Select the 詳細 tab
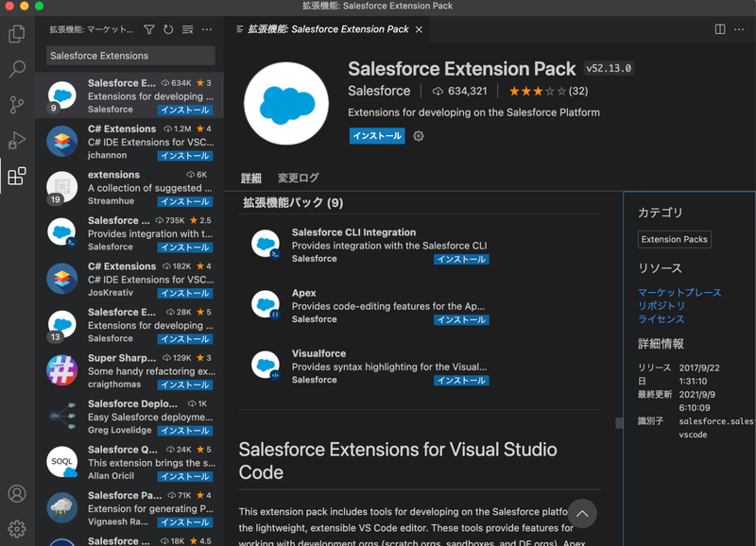Viewport: 756px width, 546px height. point(251,178)
